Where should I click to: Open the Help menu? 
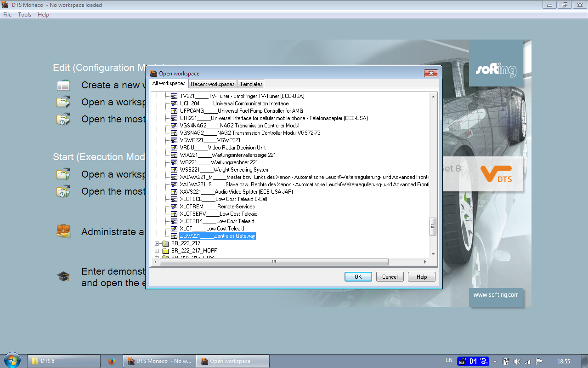click(43, 15)
